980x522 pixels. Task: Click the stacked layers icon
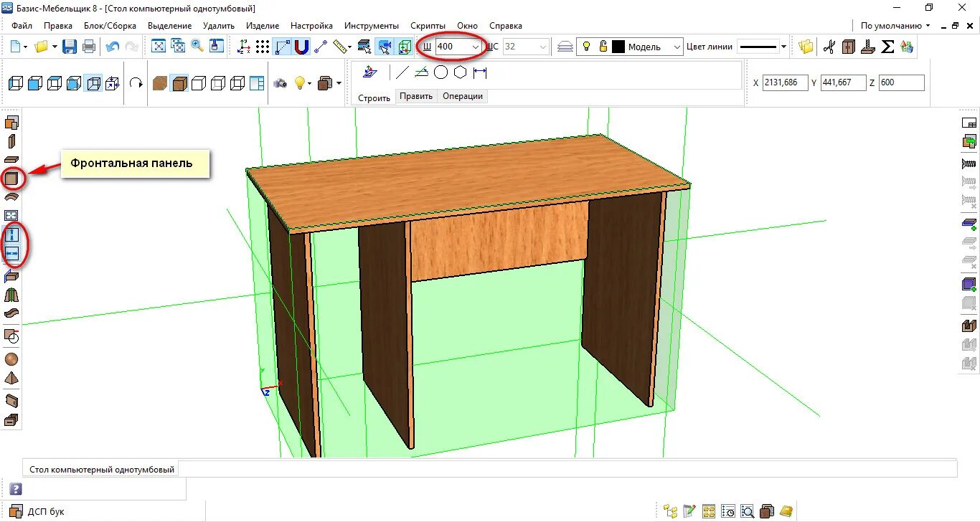(x=566, y=47)
